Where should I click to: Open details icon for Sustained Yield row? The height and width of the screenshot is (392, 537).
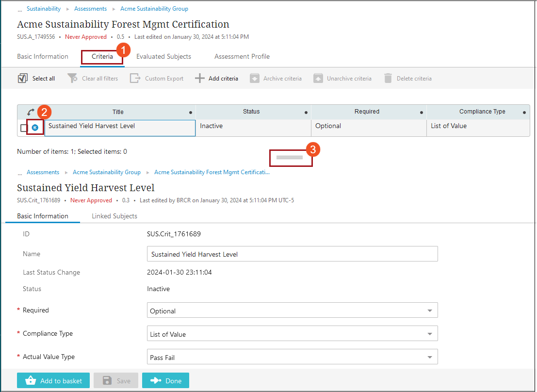35,128
